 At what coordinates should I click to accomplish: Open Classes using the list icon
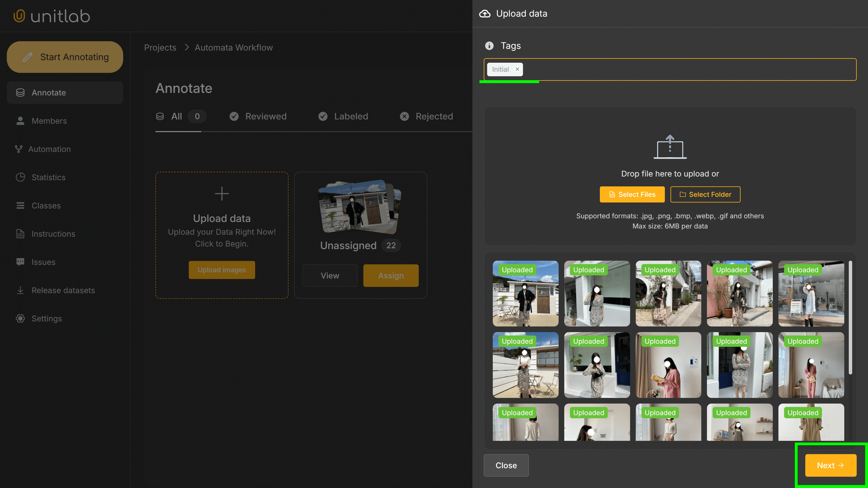(20, 205)
